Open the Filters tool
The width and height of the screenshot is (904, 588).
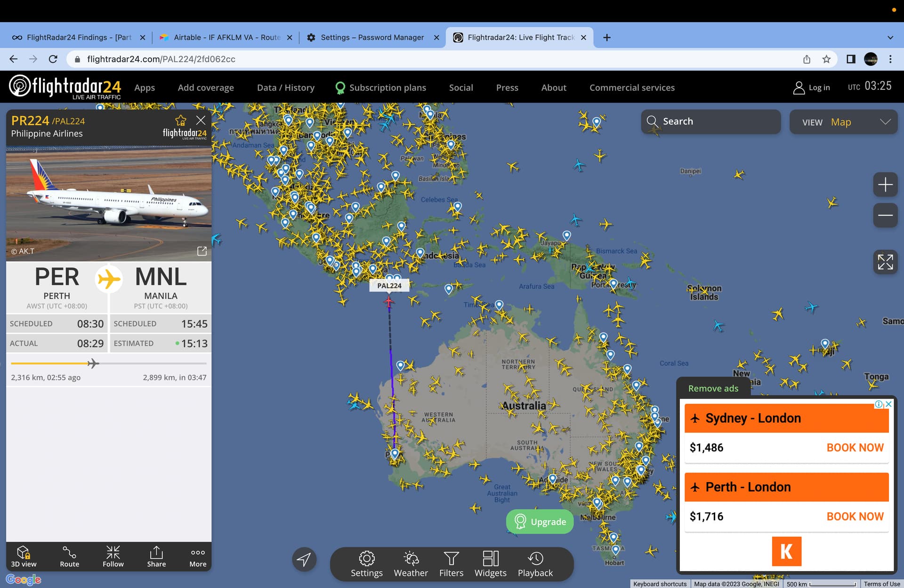coord(451,564)
